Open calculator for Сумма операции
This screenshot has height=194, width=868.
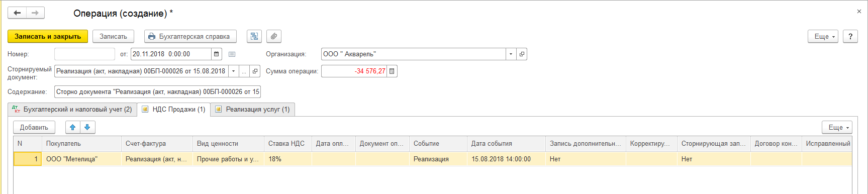(x=392, y=71)
